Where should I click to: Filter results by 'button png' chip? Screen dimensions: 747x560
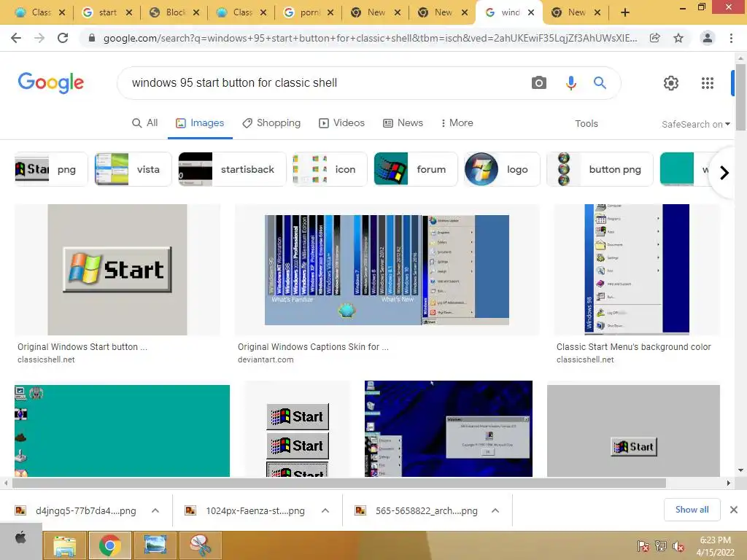click(x=600, y=169)
